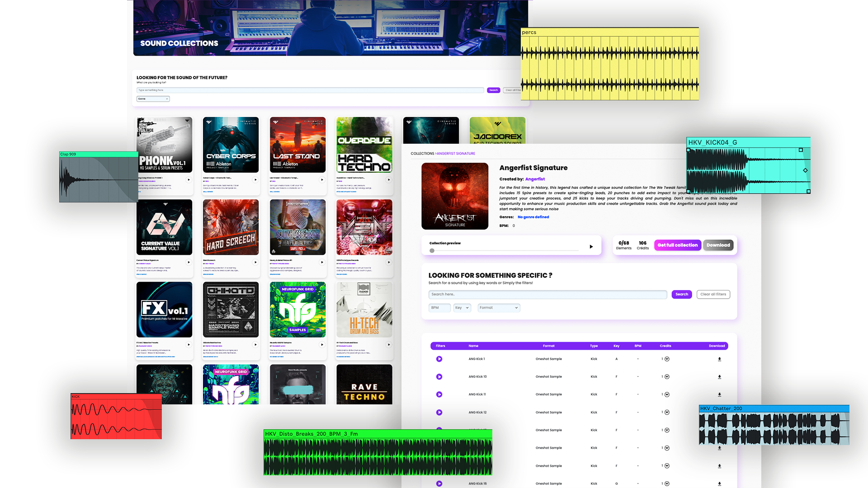The image size is (868, 488).
Task: Preview the Hard Screech collection card
Action: click(255, 262)
